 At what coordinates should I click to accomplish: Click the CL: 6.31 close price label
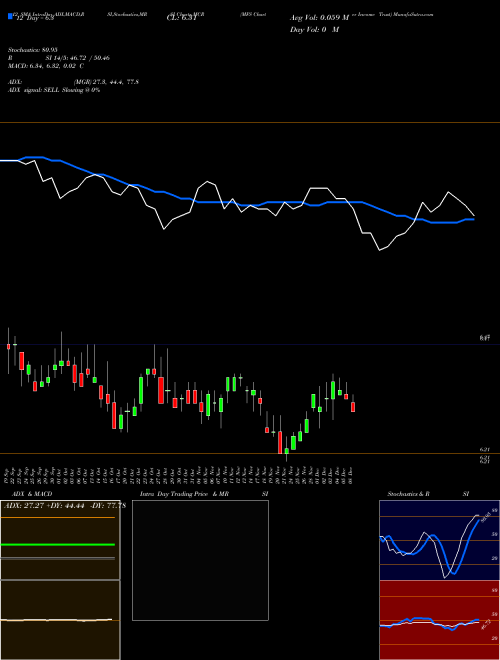tap(182, 18)
